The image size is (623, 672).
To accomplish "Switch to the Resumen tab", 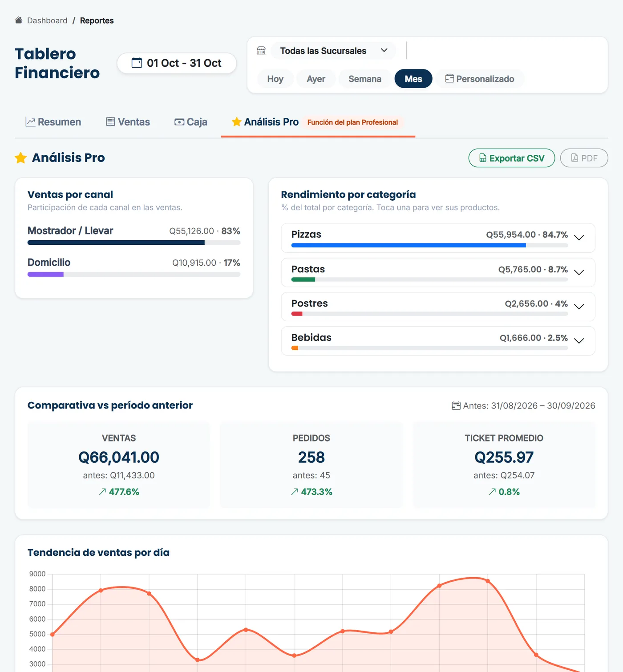I will (53, 122).
